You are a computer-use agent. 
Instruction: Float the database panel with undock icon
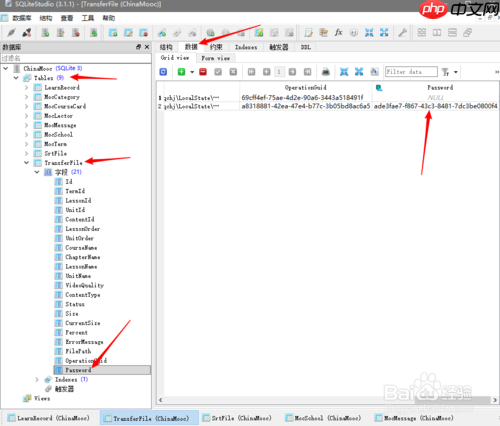138,47
